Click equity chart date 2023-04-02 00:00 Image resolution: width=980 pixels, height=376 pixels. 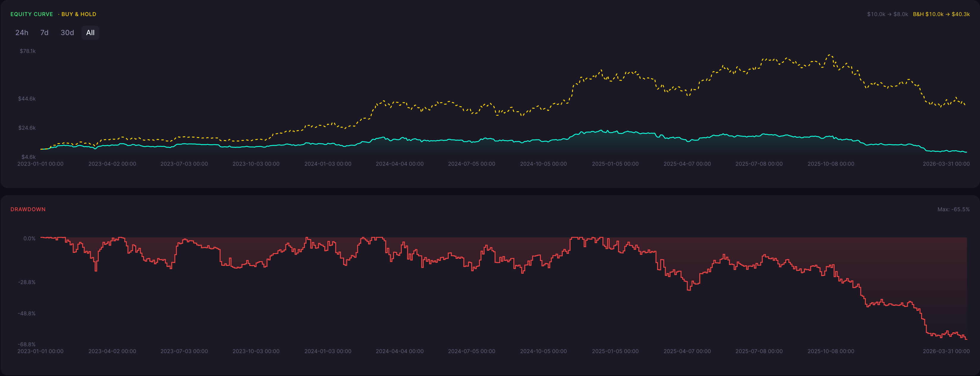point(112,164)
